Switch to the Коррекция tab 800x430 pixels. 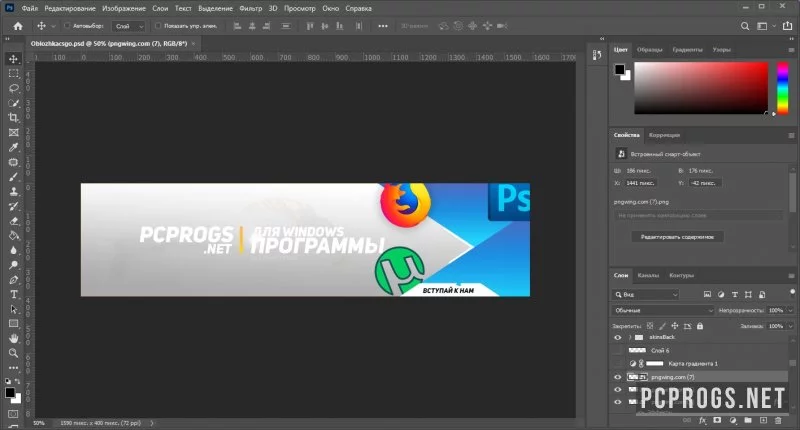click(x=664, y=135)
